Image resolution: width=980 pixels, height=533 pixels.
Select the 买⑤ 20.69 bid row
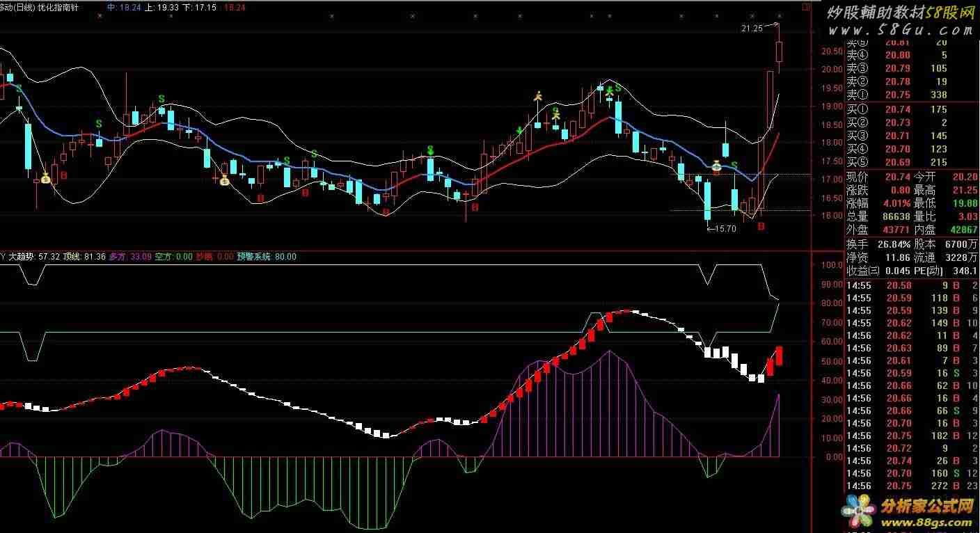[912, 162]
